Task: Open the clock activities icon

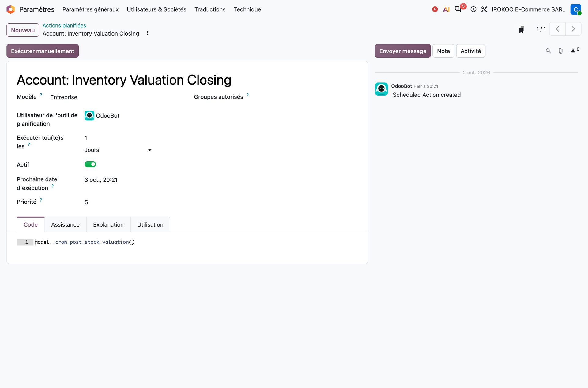Action: click(473, 9)
